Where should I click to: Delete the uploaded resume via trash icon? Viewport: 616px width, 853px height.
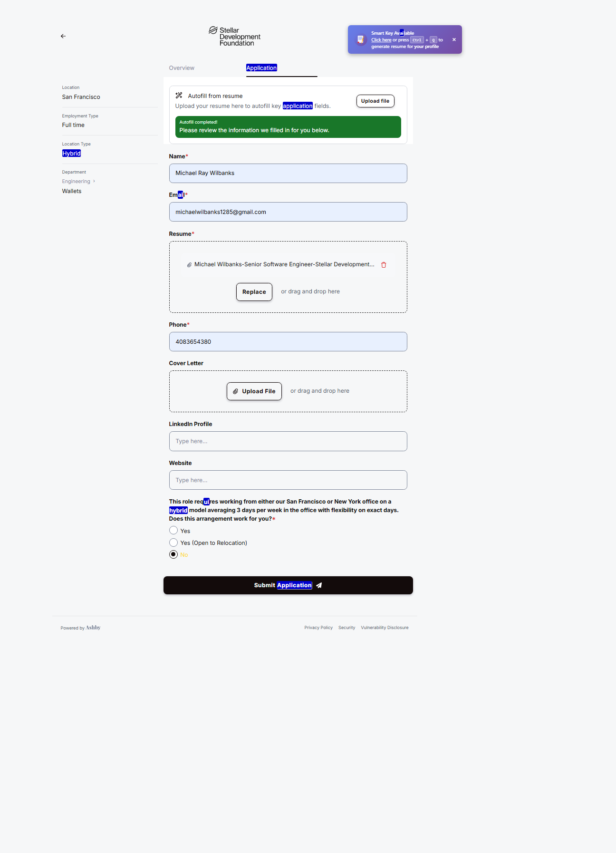pos(384,265)
